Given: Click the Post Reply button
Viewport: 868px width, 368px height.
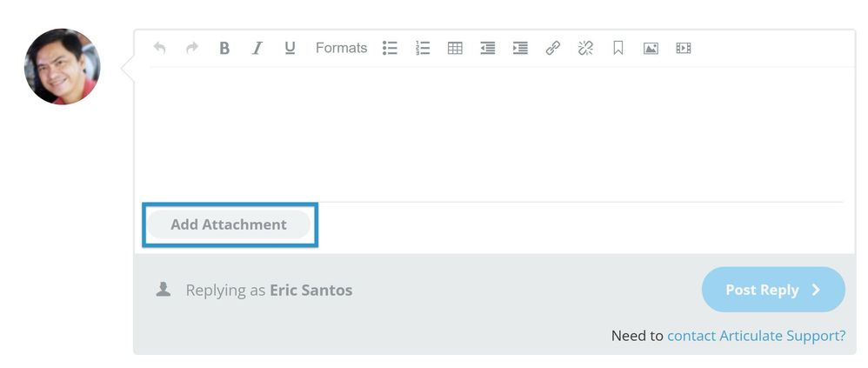Looking at the screenshot, I should point(772,290).
